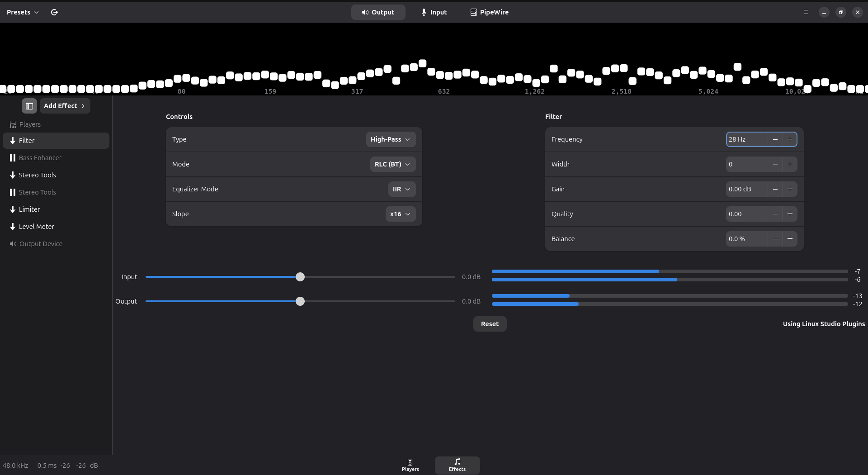Switch to the PipeWire tab
This screenshot has height=475, width=868.
point(490,12)
